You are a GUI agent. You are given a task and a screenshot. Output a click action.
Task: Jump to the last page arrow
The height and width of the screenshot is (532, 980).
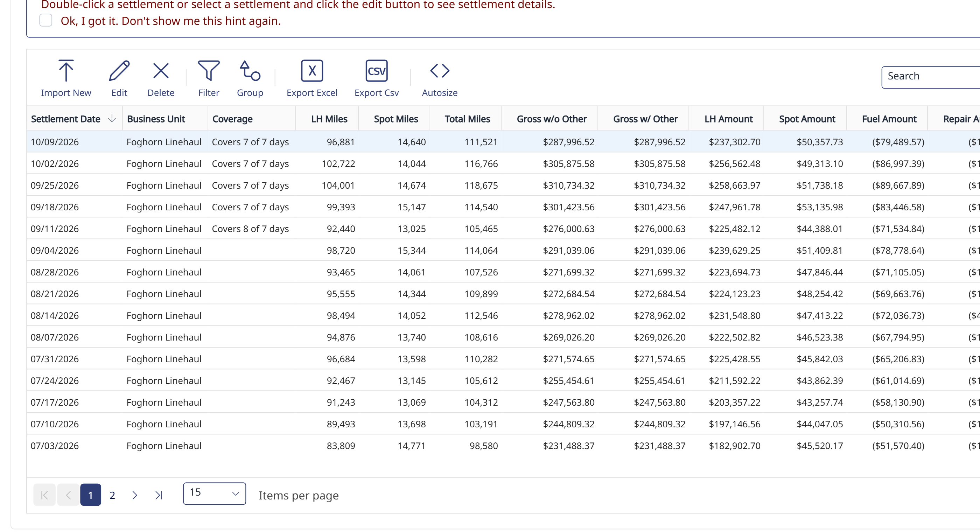click(x=159, y=495)
